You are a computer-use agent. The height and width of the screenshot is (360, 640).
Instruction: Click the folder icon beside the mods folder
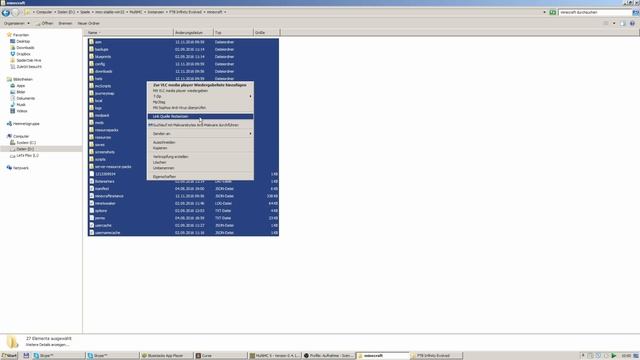[x=91, y=122]
